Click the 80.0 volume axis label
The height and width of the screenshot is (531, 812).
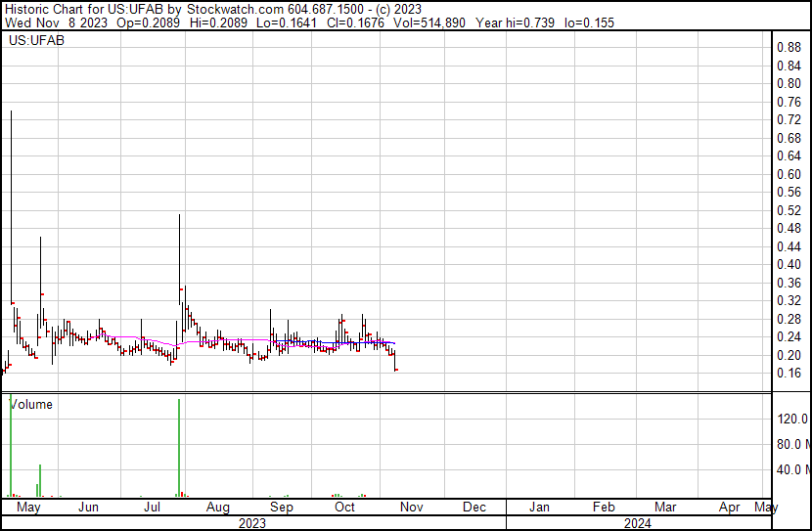(792, 444)
